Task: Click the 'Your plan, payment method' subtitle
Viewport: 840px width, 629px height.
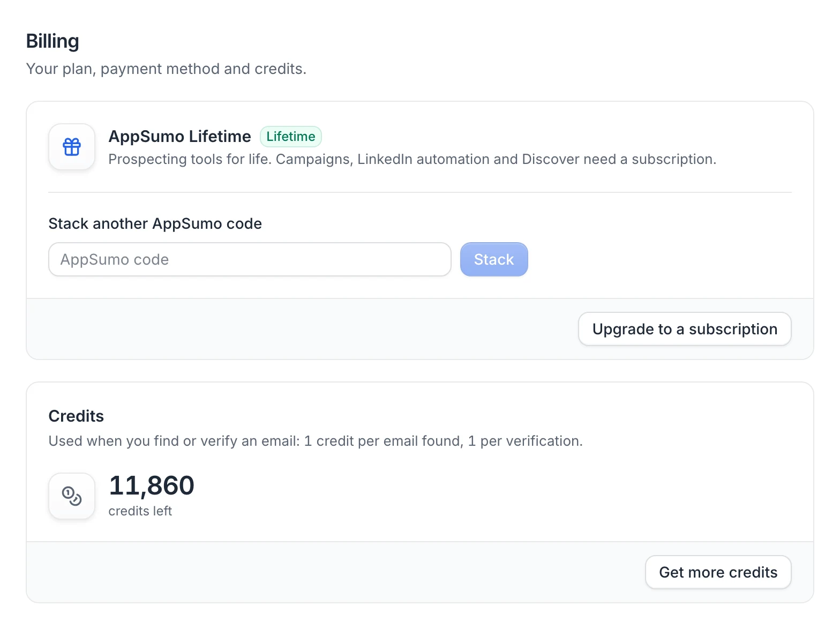Action: 166,69
